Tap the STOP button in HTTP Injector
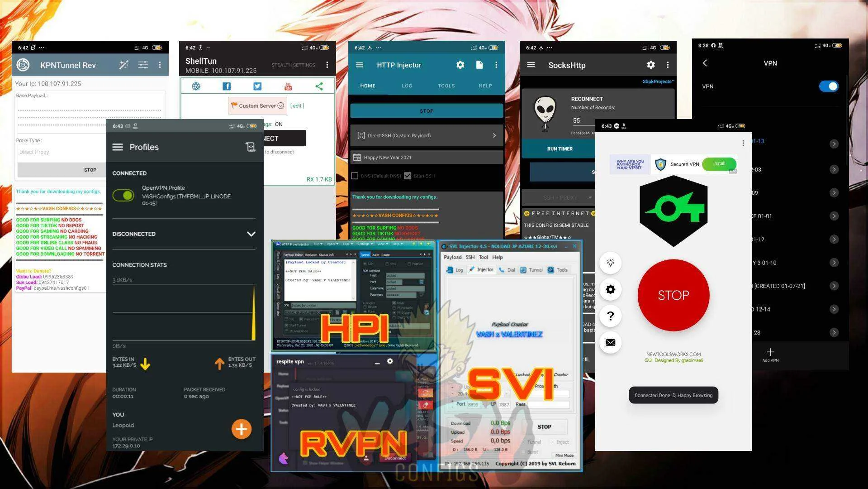Image resolution: width=868 pixels, height=489 pixels. click(x=427, y=111)
